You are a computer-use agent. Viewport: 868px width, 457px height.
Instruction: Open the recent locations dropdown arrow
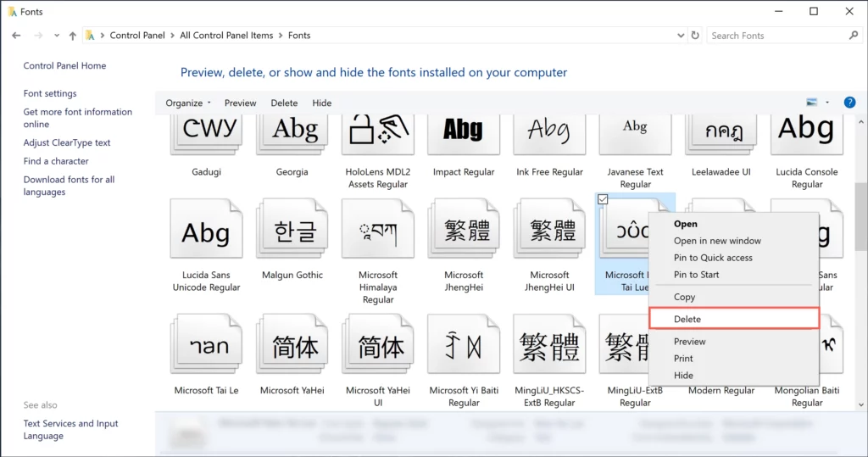57,36
